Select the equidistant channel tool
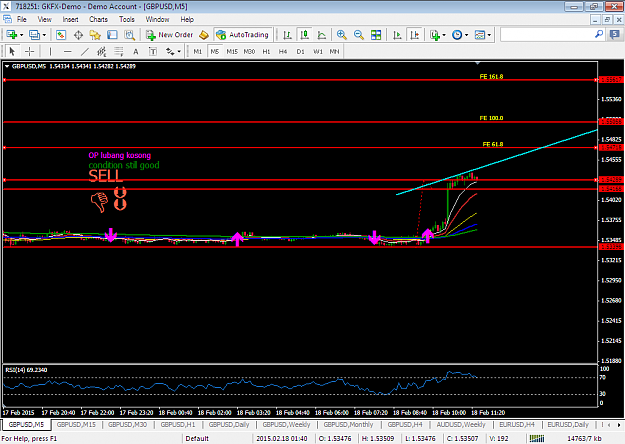Screen dimensions: 625x444 [x=102, y=51]
